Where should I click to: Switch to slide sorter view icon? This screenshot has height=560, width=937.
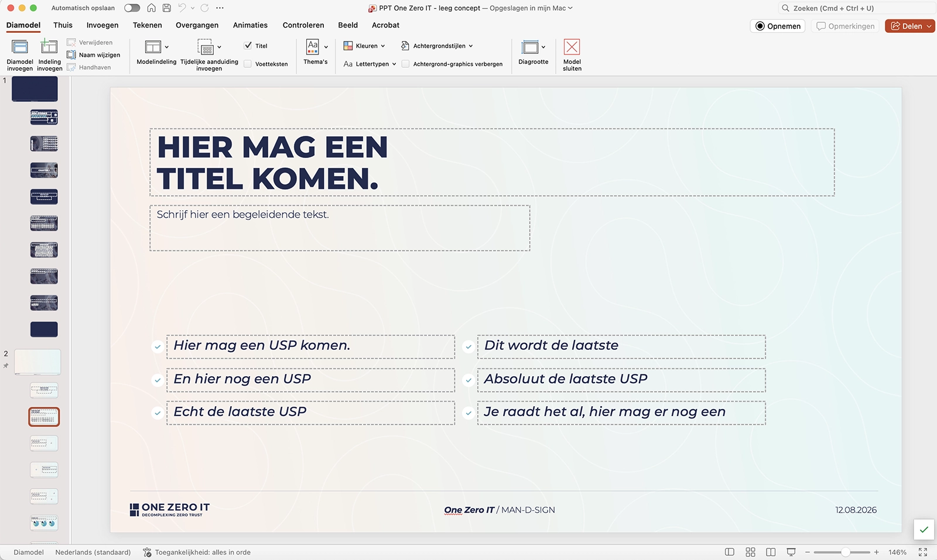(x=750, y=552)
